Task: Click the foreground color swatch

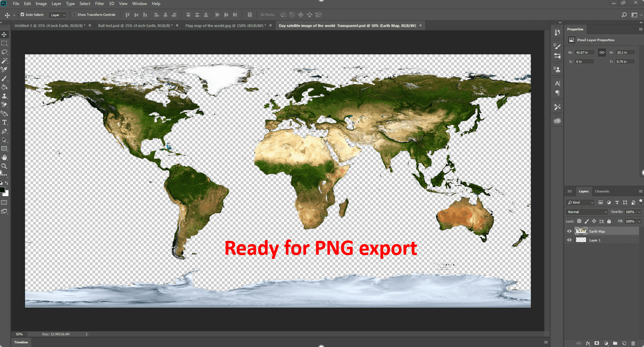Action: 2,190
